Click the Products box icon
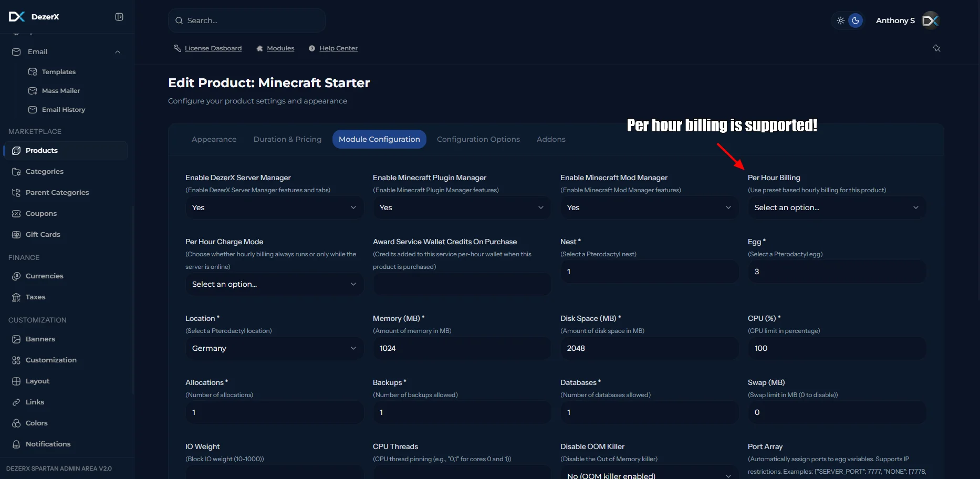The width and height of the screenshot is (980, 479). [x=16, y=151]
